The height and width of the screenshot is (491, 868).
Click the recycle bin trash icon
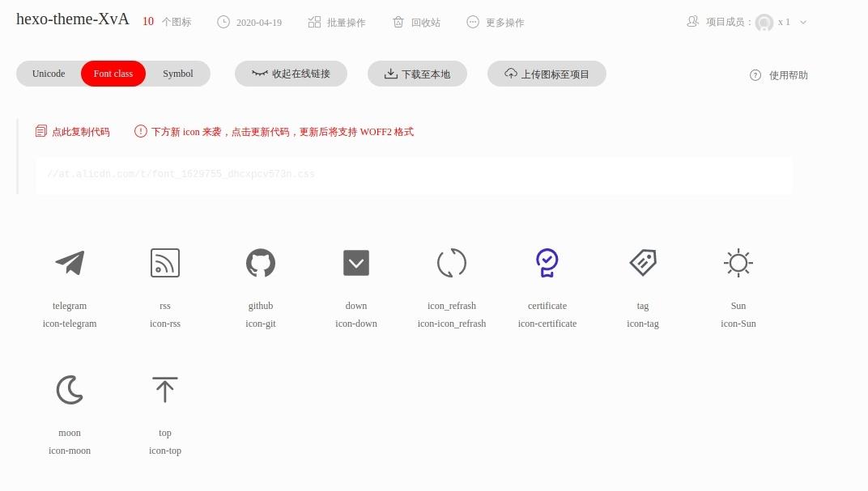(398, 22)
